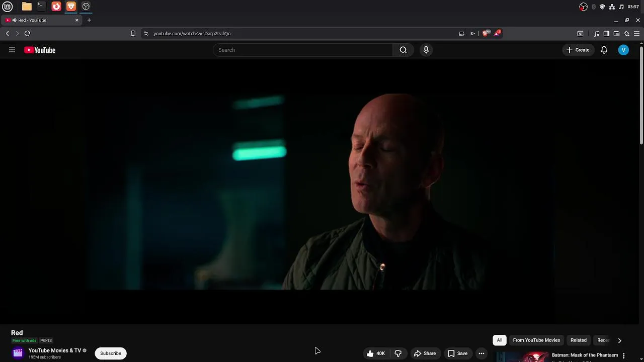Bookmark this page
Screen dimensions: 644x362
pyautogui.click(x=133, y=33)
